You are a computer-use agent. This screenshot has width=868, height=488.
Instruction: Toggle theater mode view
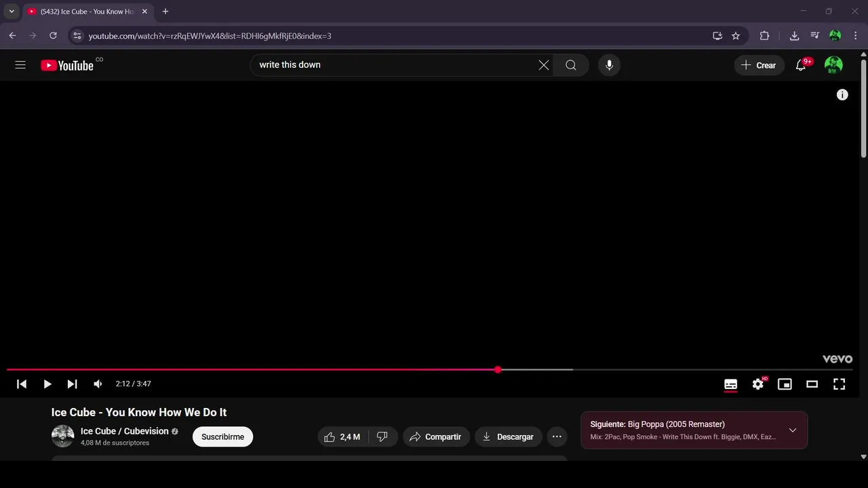pyautogui.click(x=812, y=384)
